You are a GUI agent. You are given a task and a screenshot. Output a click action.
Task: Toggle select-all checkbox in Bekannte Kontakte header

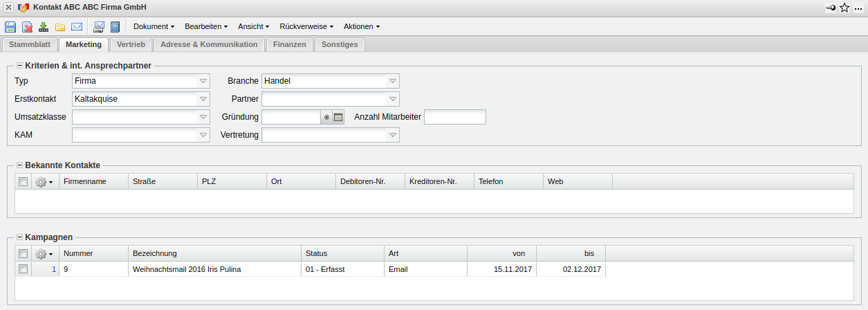[x=24, y=181]
